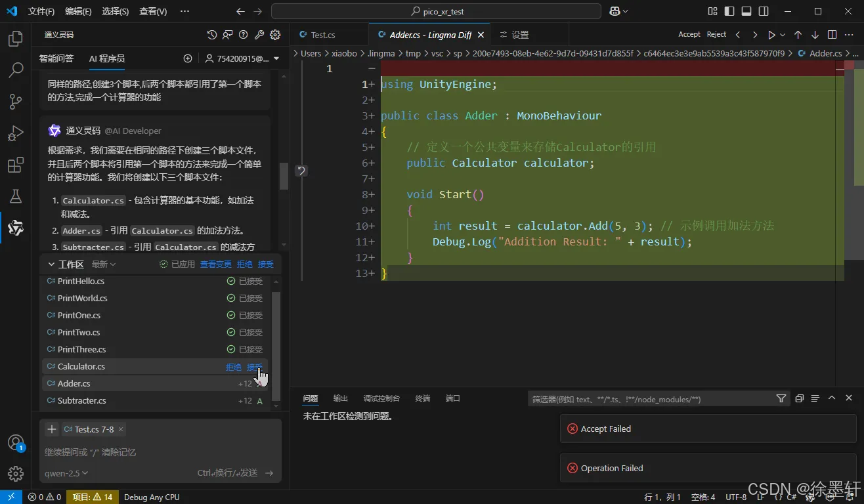This screenshot has height=504, width=864.
Task: Go to next change with right chevron
Action: (755, 35)
